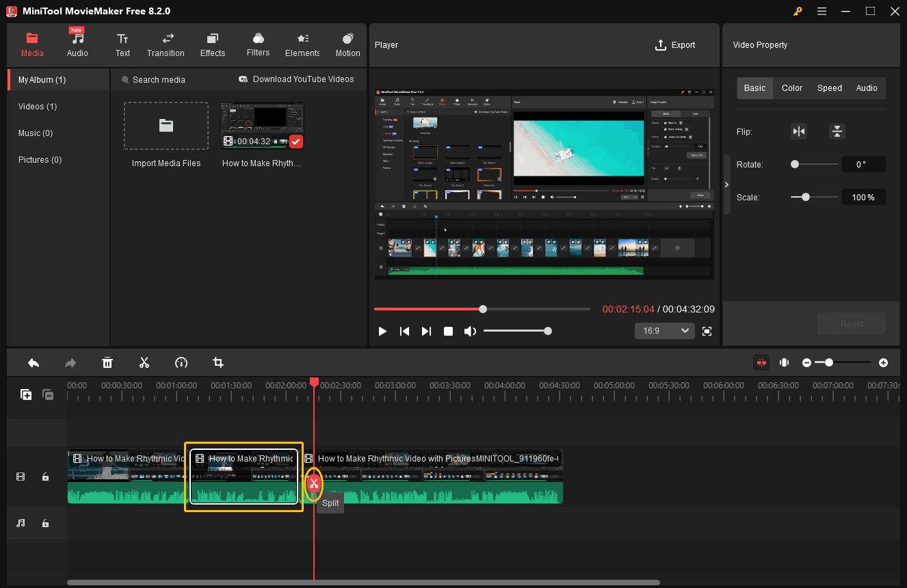The height and width of the screenshot is (588, 907).
Task: Open the Motion tab
Action: [347, 44]
